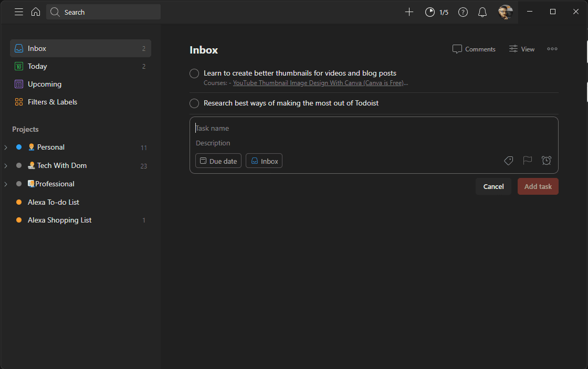588x369 pixels.
Task: Expand the Professional project
Action: pyautogui.click(x=6, y=184)
